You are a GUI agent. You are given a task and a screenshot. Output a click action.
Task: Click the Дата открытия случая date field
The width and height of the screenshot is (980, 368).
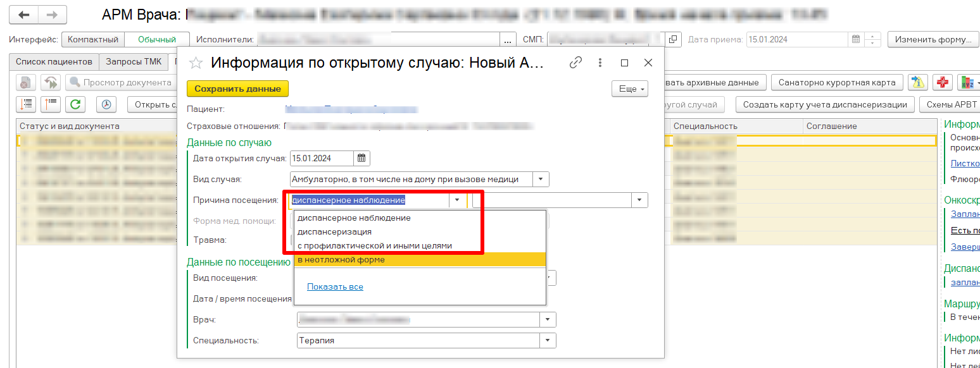(321, 159)
